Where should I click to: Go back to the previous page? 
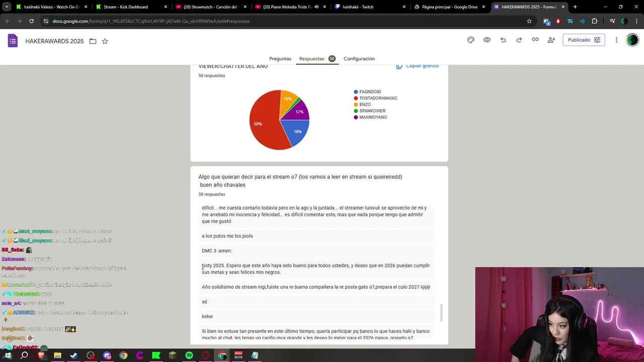7,21
